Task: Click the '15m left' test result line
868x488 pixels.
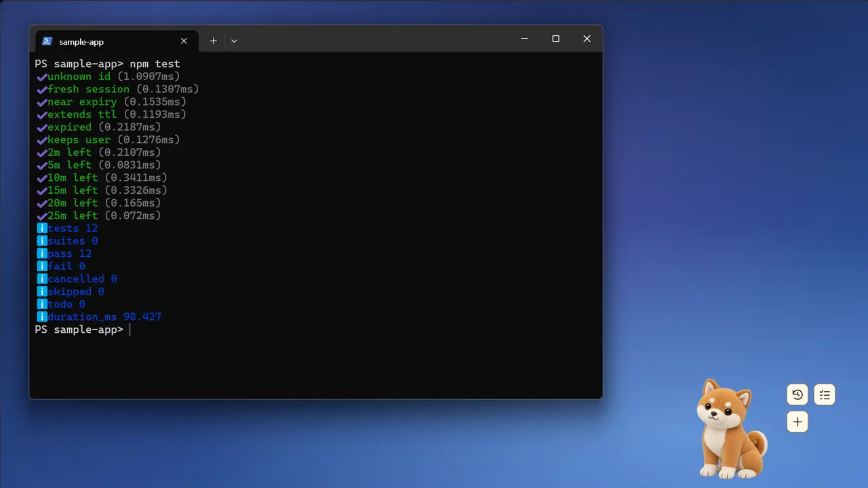Action: pyautogui.click(x=102, y=190)
